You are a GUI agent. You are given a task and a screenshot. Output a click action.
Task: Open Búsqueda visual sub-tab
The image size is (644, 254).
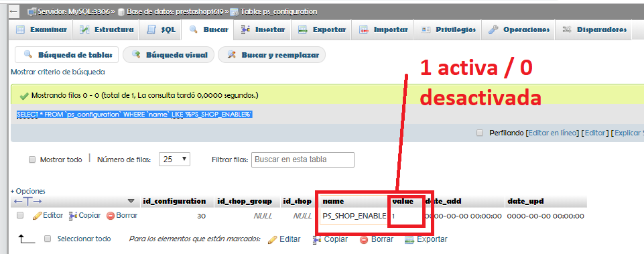pos(168,55)
